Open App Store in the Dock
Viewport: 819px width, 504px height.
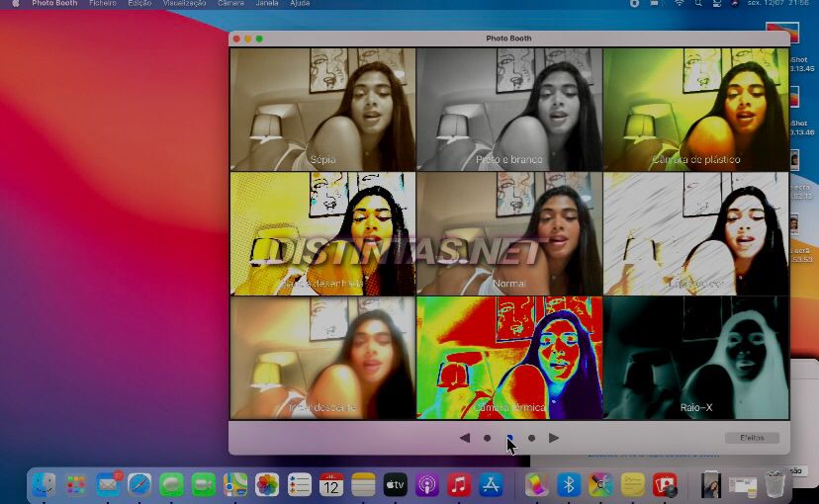(x=491, y=484)
